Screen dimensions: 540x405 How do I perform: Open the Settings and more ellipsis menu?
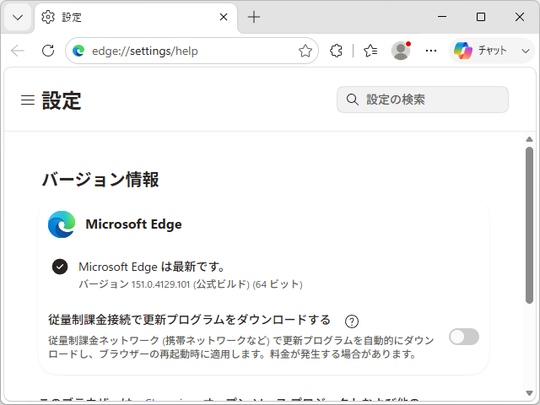pos(431,51)
